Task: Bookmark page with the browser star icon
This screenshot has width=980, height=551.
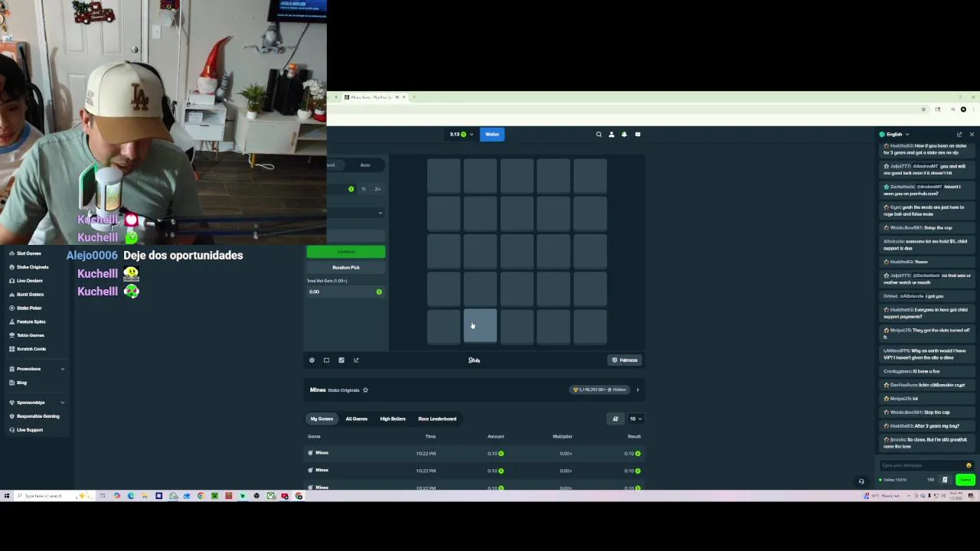Action: 923,109
